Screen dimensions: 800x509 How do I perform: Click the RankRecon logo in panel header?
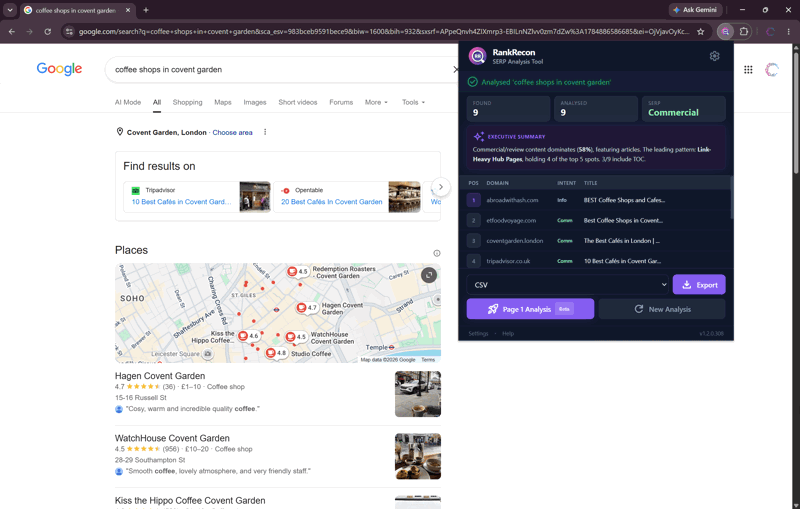click(x=478, y=56)
